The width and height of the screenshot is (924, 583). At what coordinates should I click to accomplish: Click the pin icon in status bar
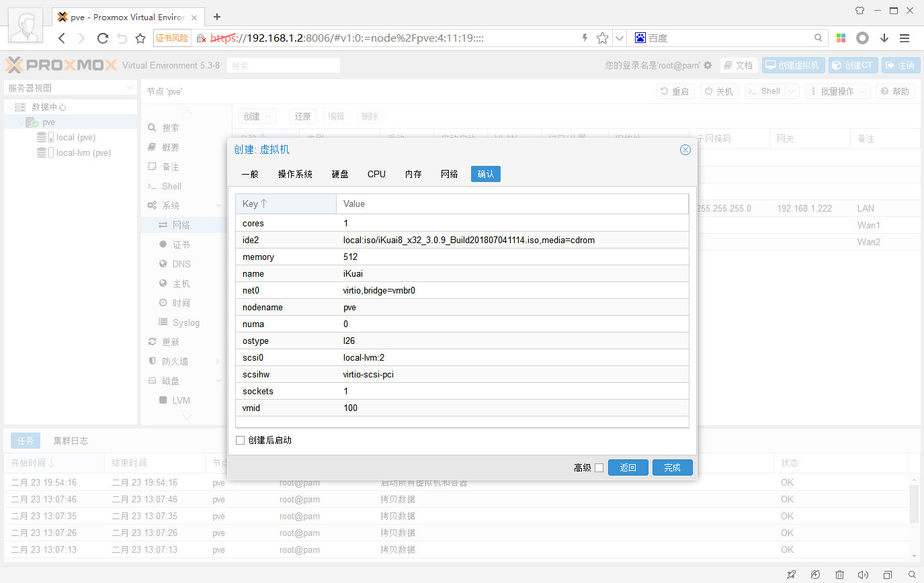[792, 575]
